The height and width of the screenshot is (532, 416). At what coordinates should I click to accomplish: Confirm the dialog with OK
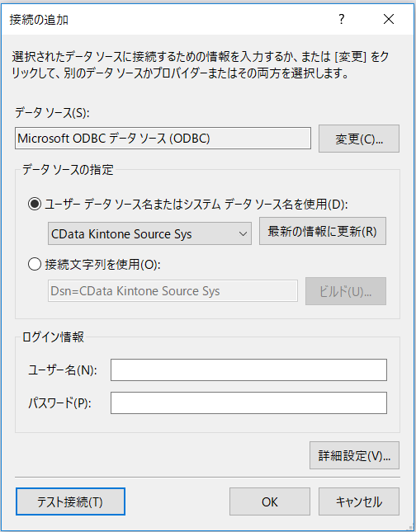(270, 501)
